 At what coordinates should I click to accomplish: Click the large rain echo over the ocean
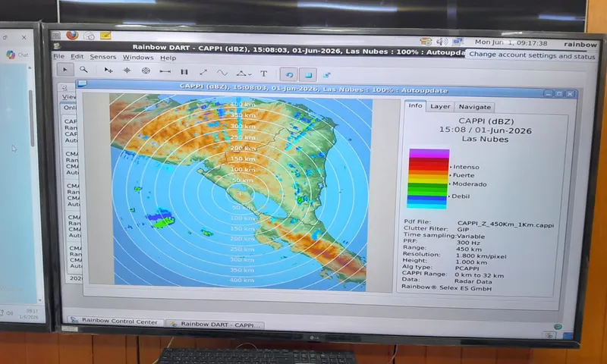(161, 218)
